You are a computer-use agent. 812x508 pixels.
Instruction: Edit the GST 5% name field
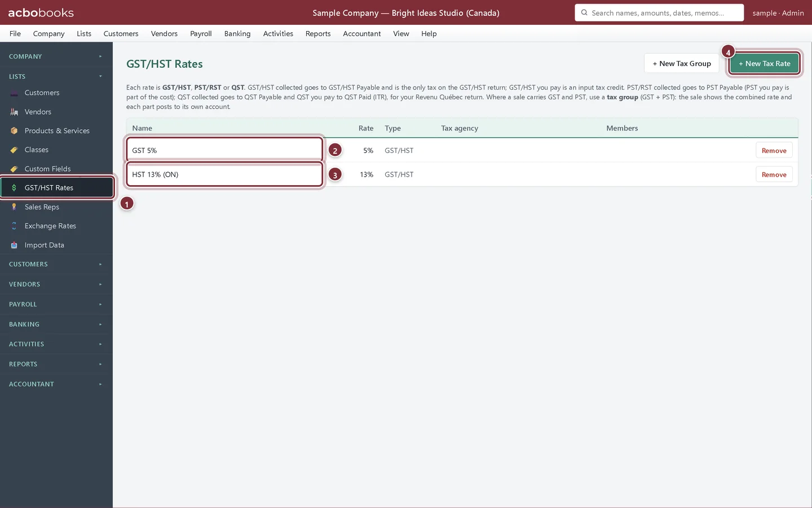(x=224, y=150)
